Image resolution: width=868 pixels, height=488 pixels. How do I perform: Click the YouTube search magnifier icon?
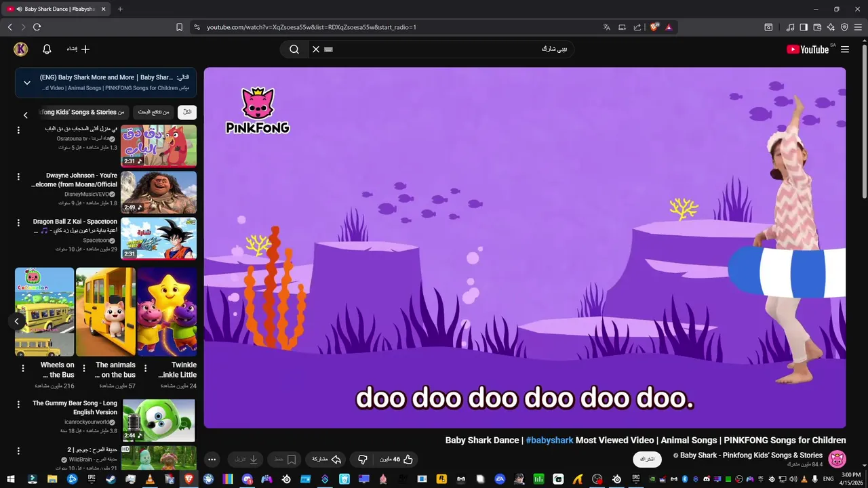(294, 49)
